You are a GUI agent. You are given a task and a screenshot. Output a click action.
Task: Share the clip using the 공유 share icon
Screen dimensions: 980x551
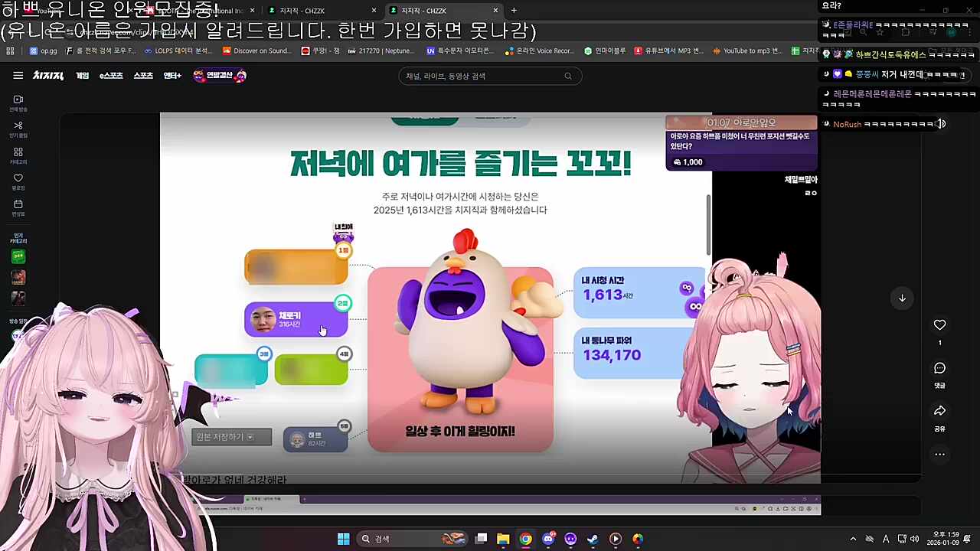pyautogui.click(x=939, y=410)
